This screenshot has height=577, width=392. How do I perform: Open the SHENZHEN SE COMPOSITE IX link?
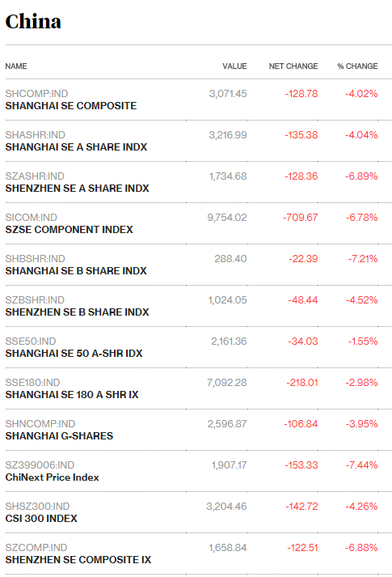tap(78, 560)
